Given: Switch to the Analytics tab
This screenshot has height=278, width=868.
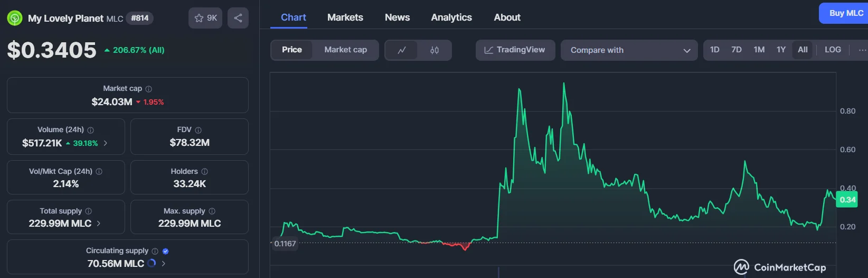Looking at the screenshot, I should [x=451, y=17].
